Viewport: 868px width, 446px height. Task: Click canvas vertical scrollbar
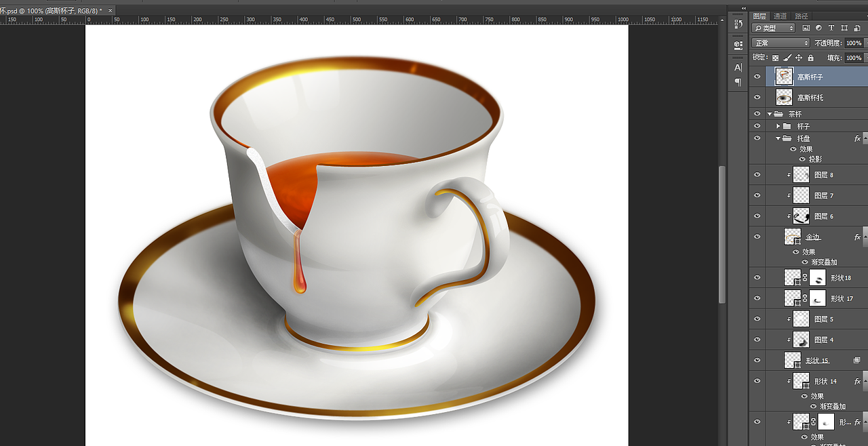(722, 234)
